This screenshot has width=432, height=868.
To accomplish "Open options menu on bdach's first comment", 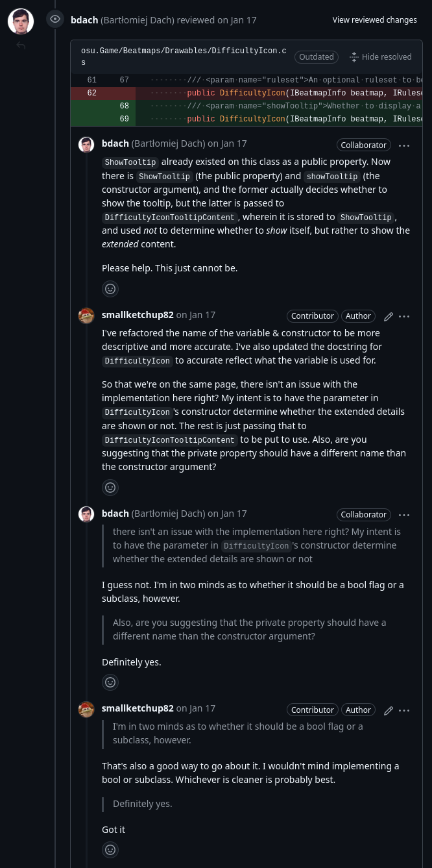I will click(x=404, y=145).
